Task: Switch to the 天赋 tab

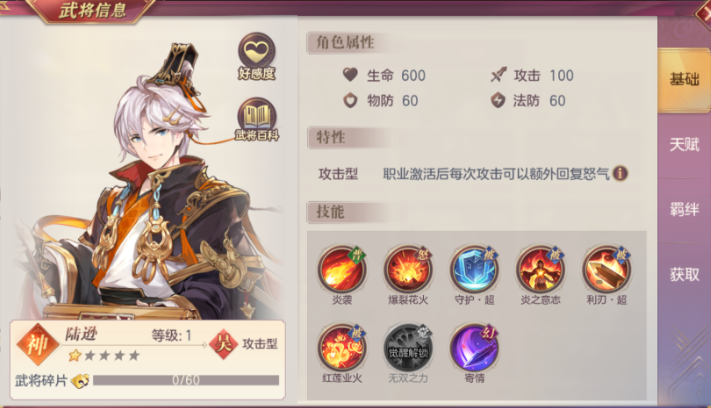Action: 684,145
